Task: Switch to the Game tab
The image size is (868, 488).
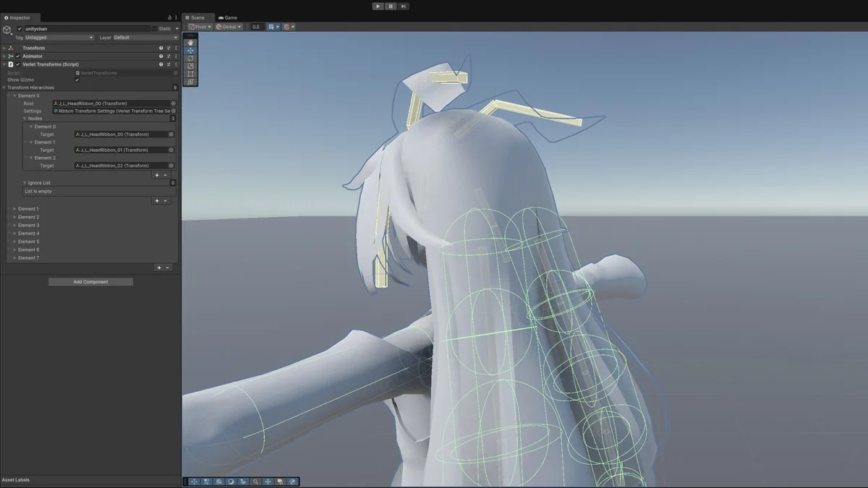Action: click(x=228, y=17)
